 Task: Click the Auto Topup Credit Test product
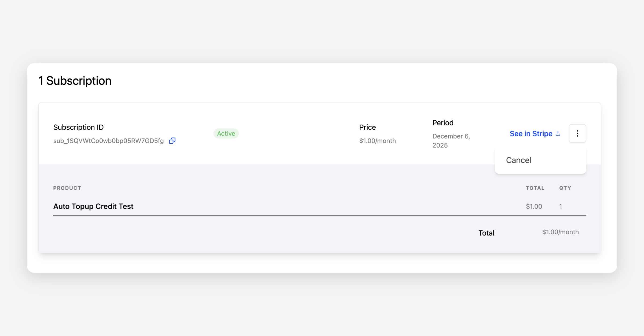(x=93, y=206)
